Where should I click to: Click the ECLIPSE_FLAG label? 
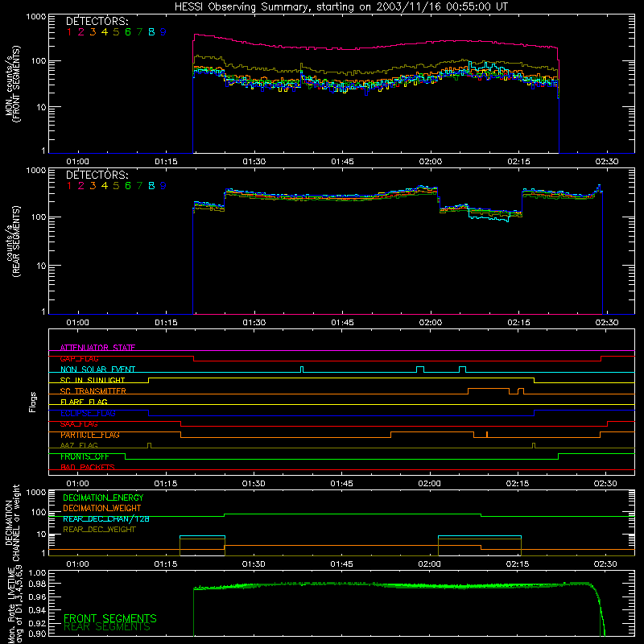tap(88, 413)
